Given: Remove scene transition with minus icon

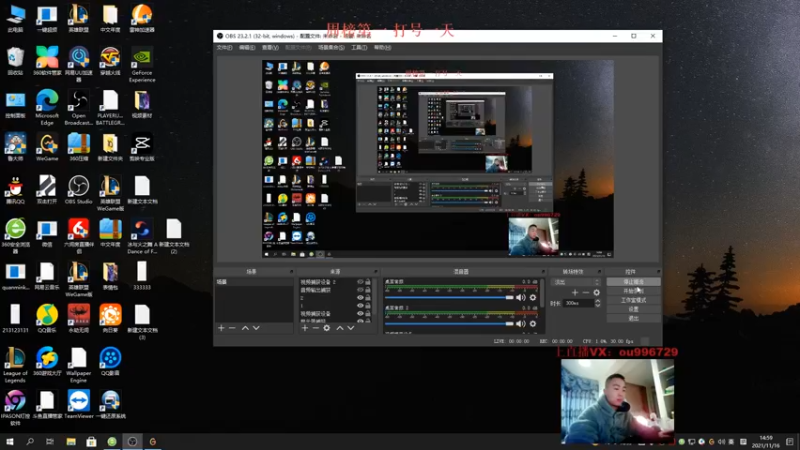Looking at the screenshot, I should pyautogui.click(x=586, y=292).
